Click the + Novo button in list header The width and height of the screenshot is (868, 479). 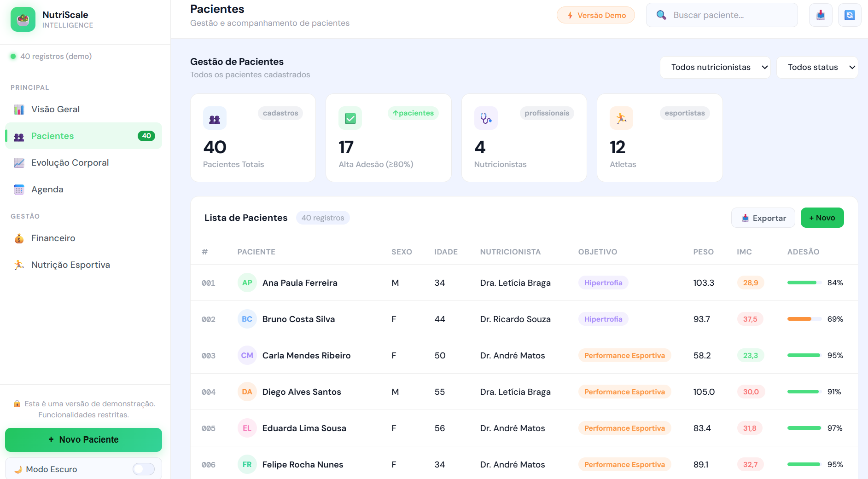coord(822,218)
